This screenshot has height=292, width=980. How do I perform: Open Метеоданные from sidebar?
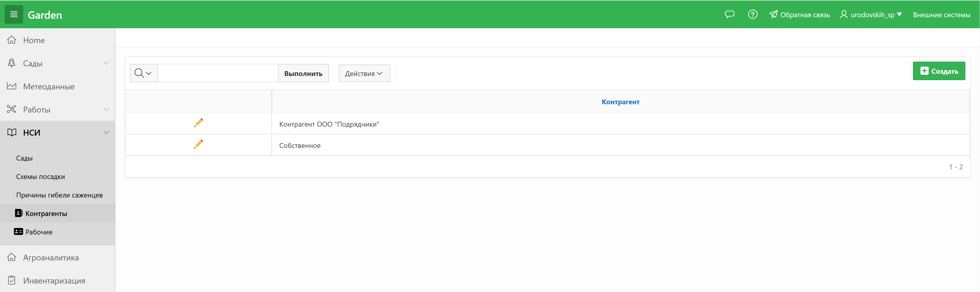coord(49,87)
